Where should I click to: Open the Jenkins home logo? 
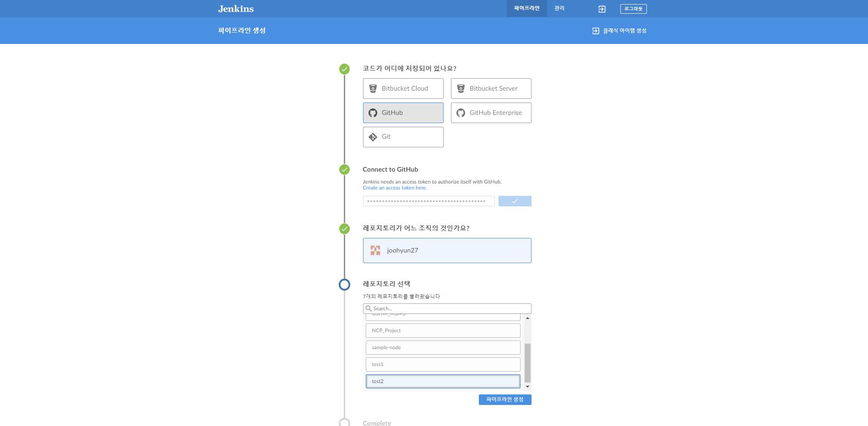pos(236,9)
